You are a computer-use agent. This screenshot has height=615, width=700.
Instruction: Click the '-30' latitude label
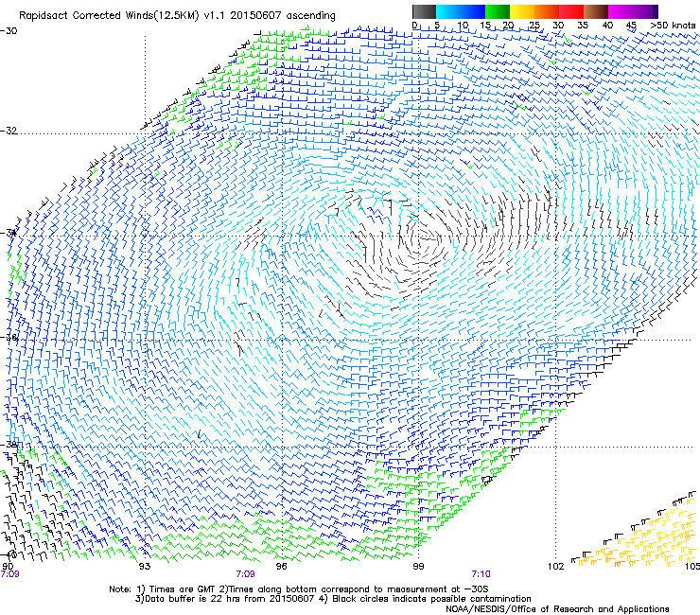coord(9,31)
